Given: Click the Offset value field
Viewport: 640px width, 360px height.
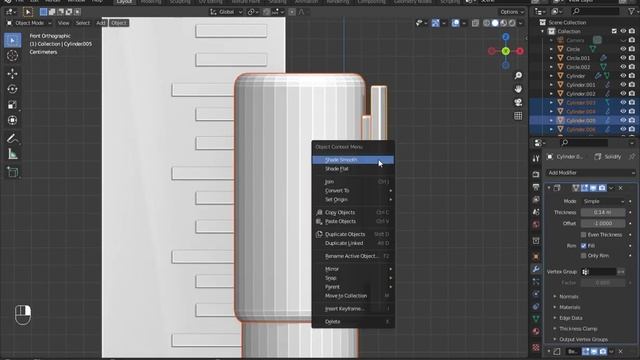Looking at the screenshot, I should 603,224.
